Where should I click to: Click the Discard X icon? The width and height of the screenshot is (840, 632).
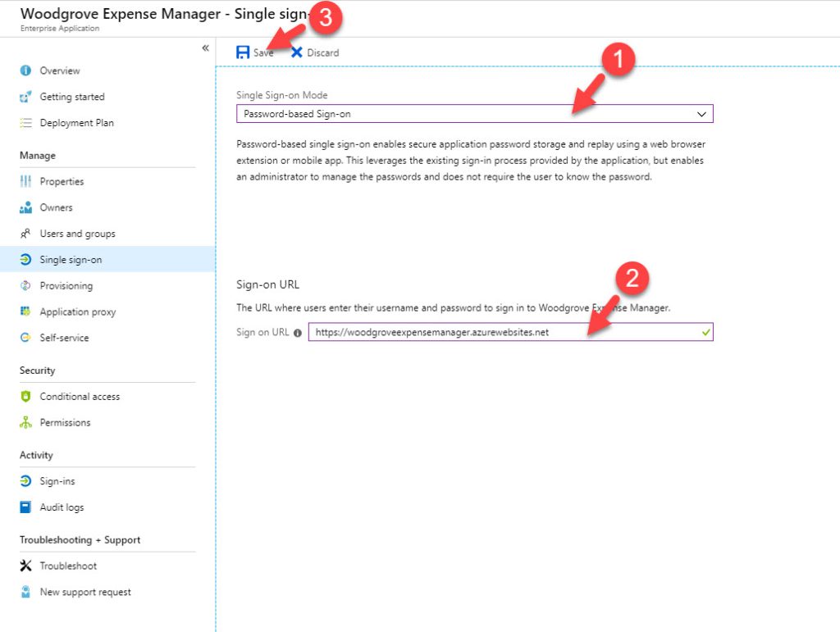coord(296,52)
